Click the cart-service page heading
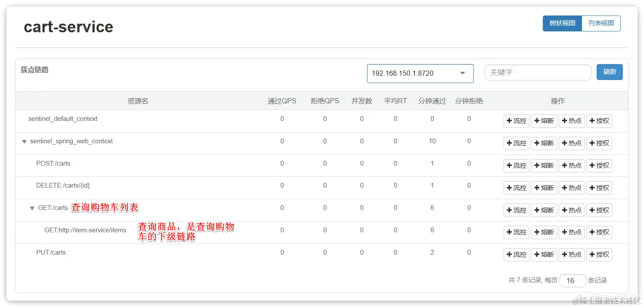Viewport: 644px width, 308px height. tap(68, 27)
